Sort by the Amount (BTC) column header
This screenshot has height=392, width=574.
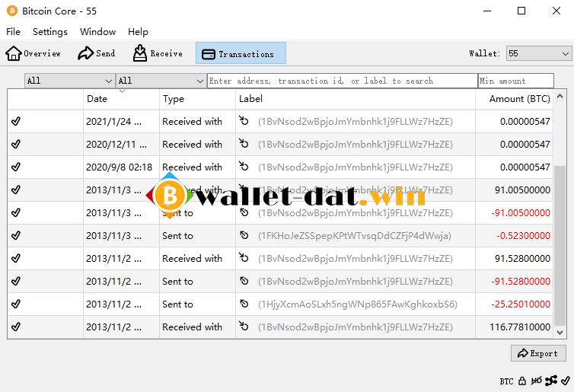click(x=514, y=99)
